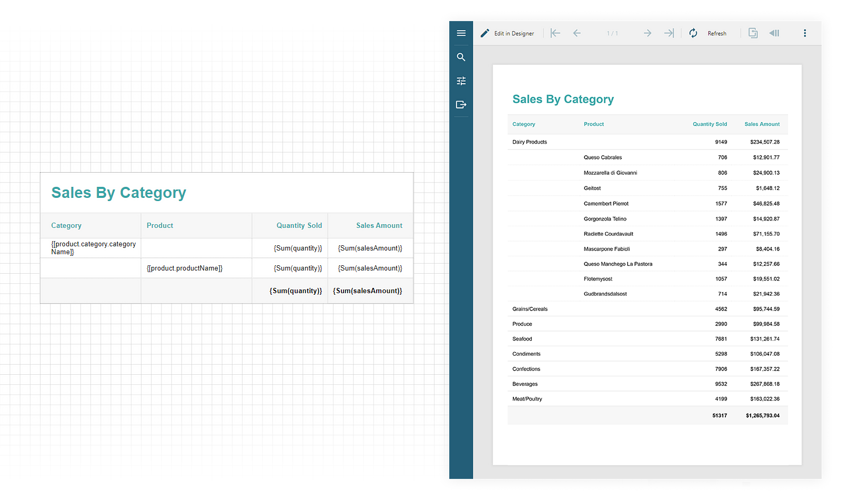Click the Dairy Products row in preview
Screen dimensions: 868x500
[648, 142]
